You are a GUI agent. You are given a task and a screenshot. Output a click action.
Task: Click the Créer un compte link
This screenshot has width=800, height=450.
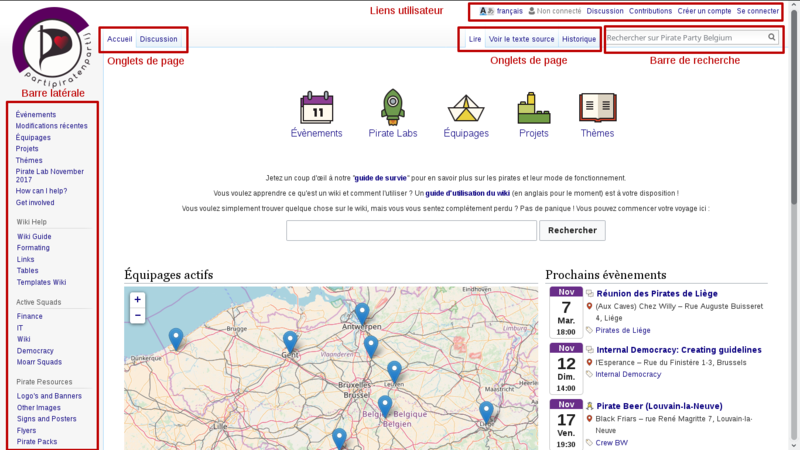coord(703,11)
